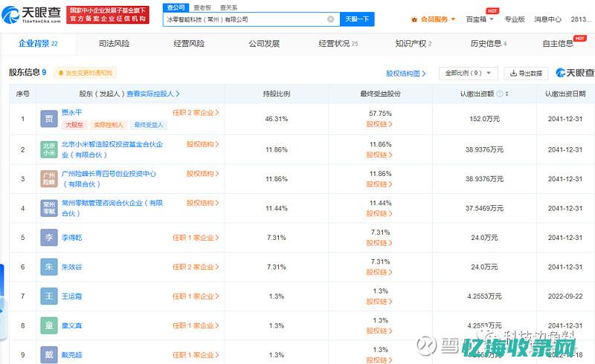
Task: Click the 北京小米 shareholder avatar
Action: (x=48, y=149)
